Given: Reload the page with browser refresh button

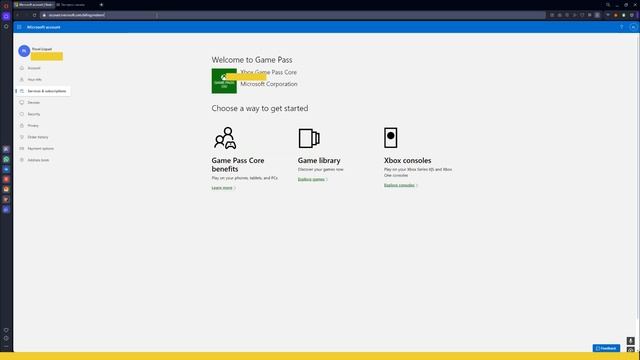Looking at the screenshot, I should [34, 15].
